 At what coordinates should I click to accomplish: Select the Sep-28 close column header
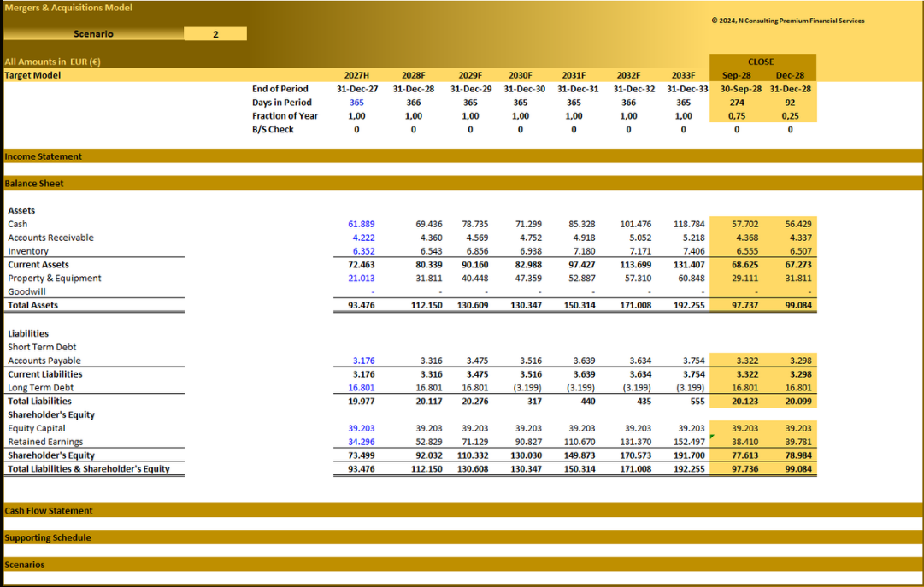(x=737, y=75)
